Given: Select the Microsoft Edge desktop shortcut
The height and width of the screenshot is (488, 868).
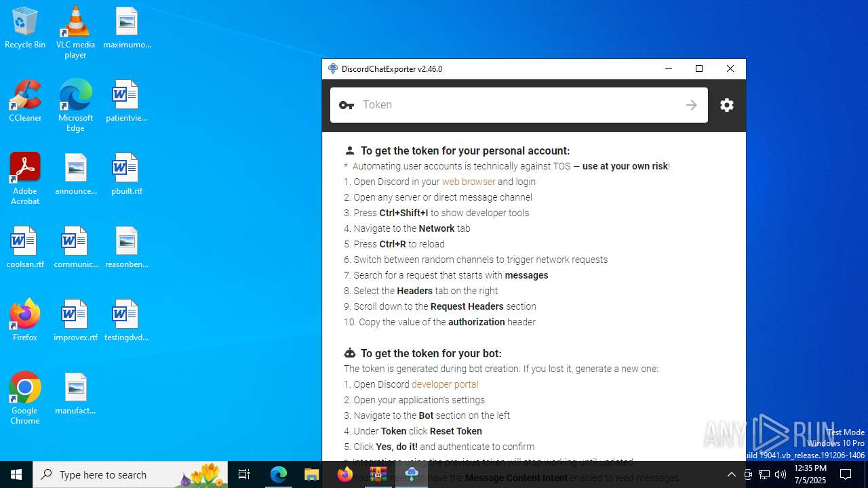Looking at the screenshot, I should [x=75, y=106].
